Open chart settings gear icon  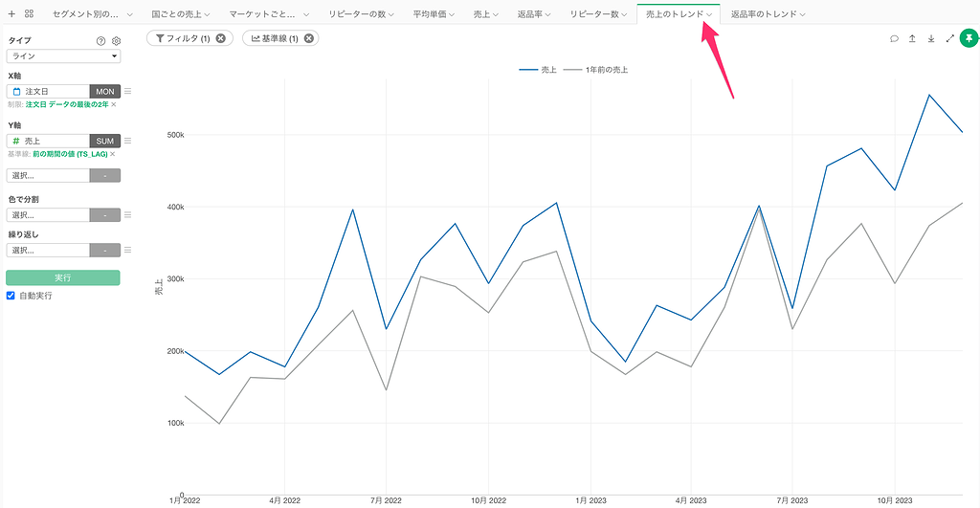(116, 41)
